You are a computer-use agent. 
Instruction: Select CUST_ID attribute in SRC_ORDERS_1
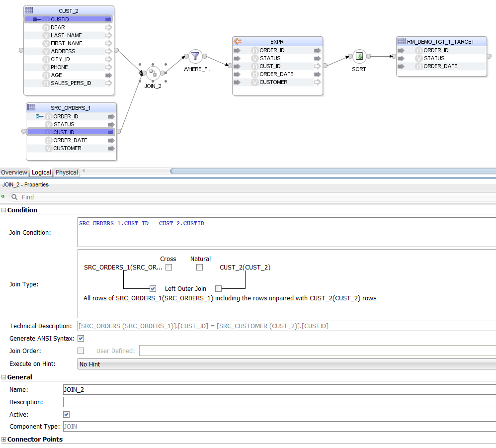[71, 132]
